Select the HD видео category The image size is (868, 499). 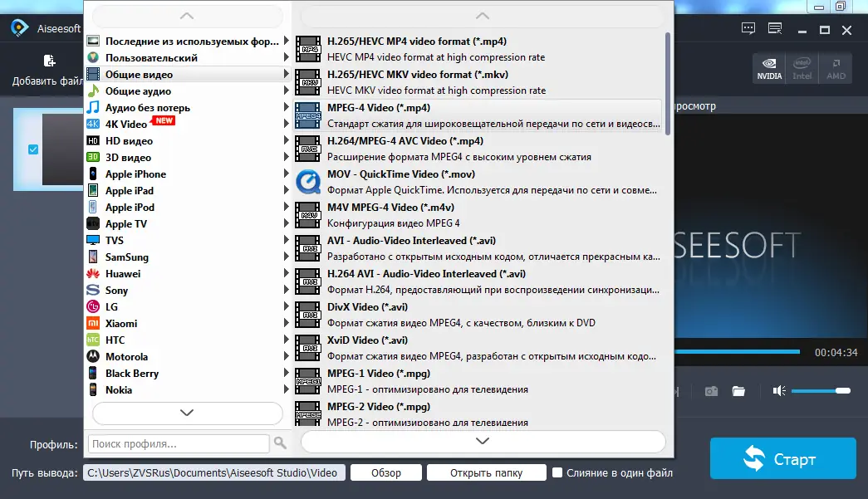click(188, 140)
